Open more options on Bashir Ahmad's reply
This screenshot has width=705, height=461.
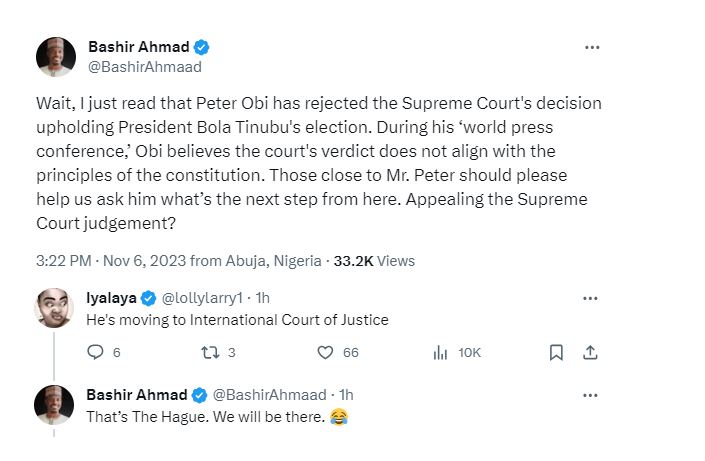590,393
